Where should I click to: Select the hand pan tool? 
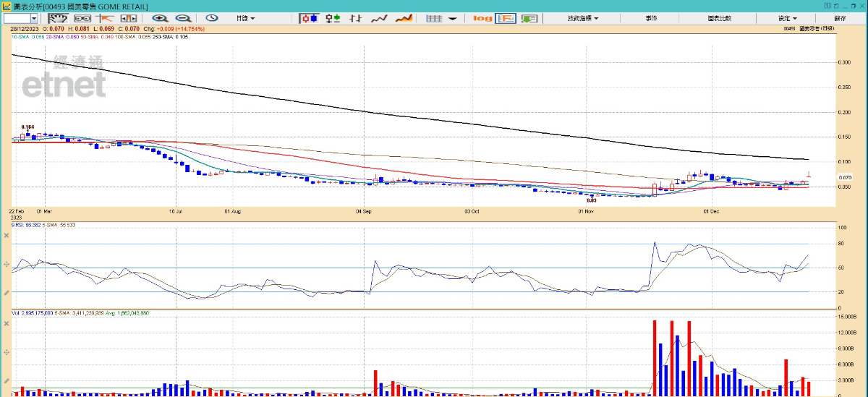coord(59,17)
